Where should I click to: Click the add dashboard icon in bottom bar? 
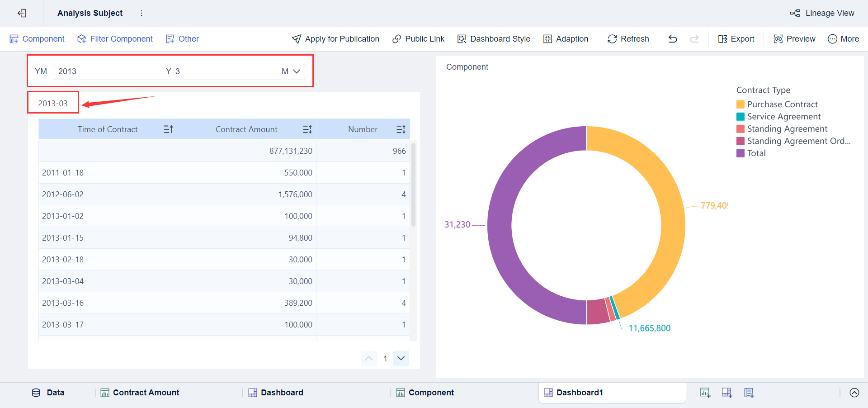[x=726, y=393]
